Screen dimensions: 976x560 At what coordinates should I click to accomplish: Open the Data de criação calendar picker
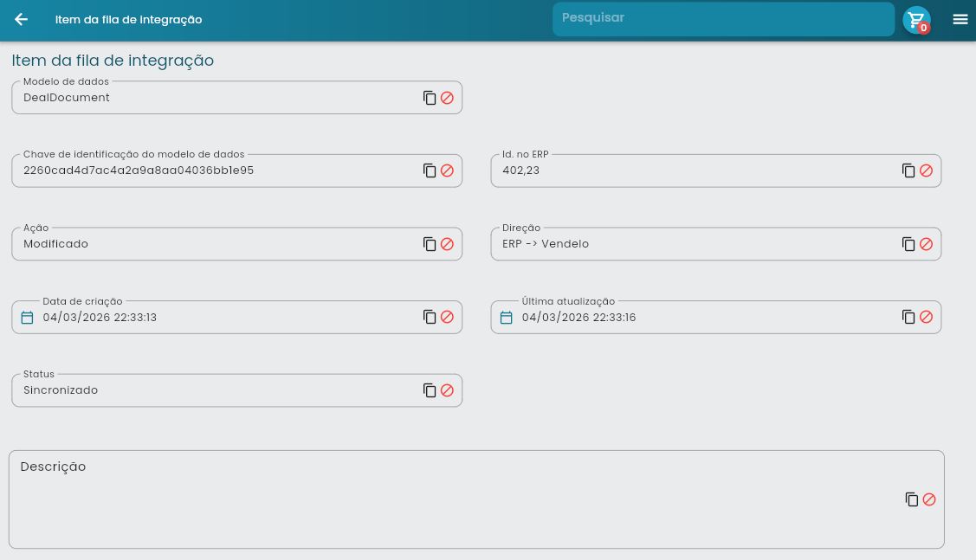click(x=27, y=318)
